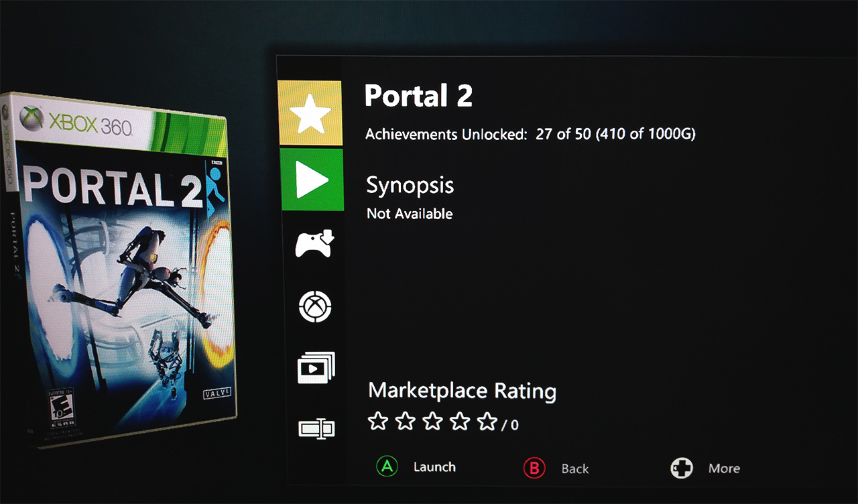Viewport: 858px width, 504px height.
Task: Click the green A Launch button
Action: [x=387, y=466]
